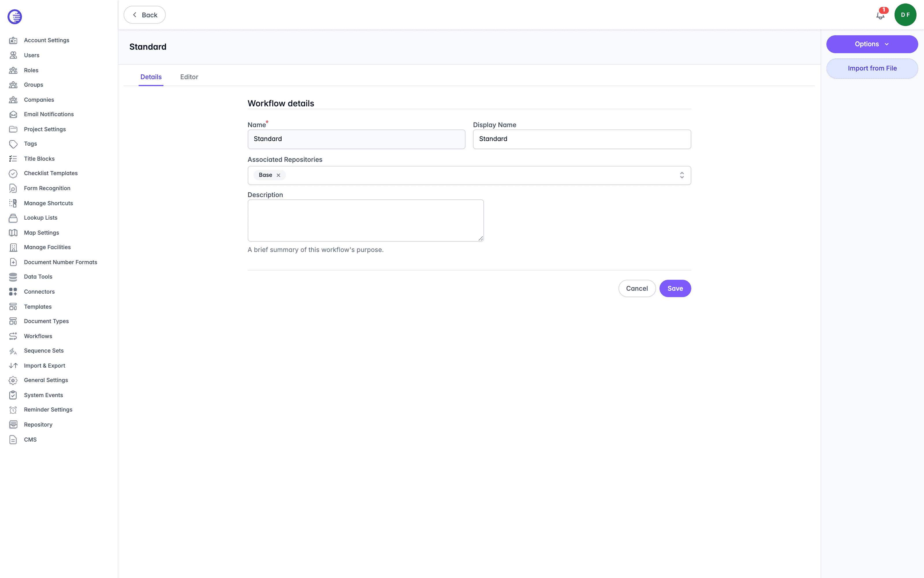
Task: Click the Map Settings map icon
Action: (x=13, y=232)
